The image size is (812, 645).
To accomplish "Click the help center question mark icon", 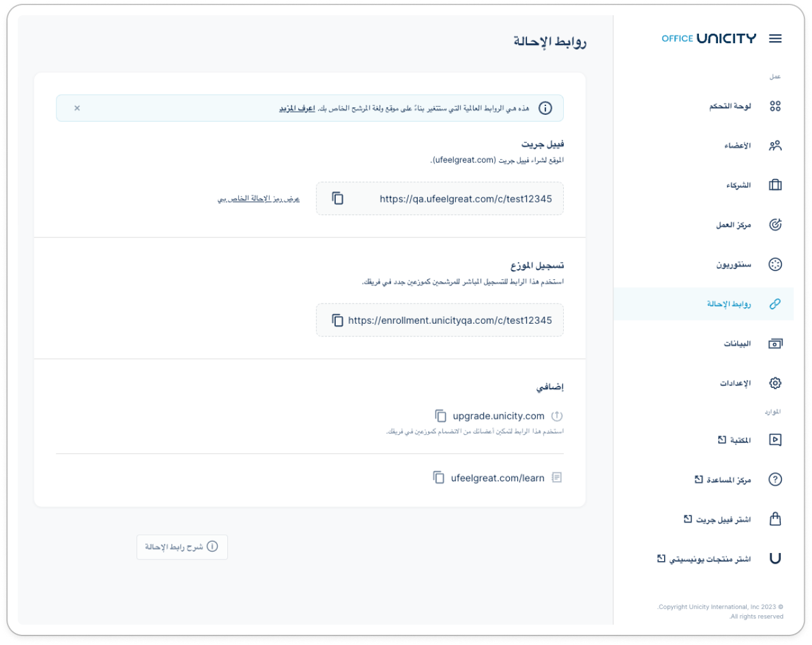I will 775,479.
